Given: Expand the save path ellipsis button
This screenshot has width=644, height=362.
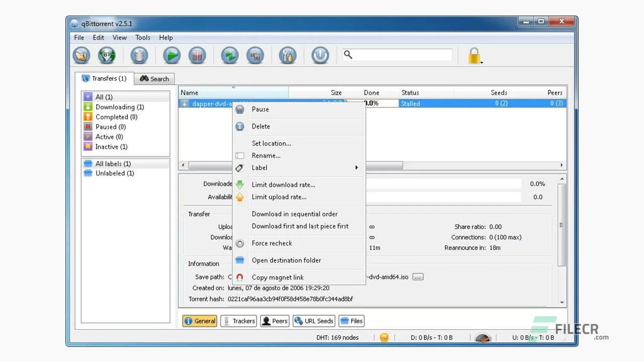Looking at the screenshot, I should 417,276.
